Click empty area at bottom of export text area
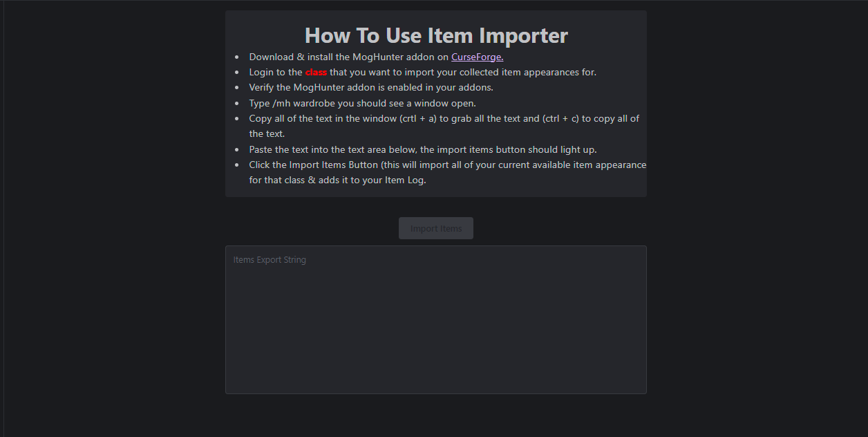Screen dimensions: 868x437 (x=436, y=373)
